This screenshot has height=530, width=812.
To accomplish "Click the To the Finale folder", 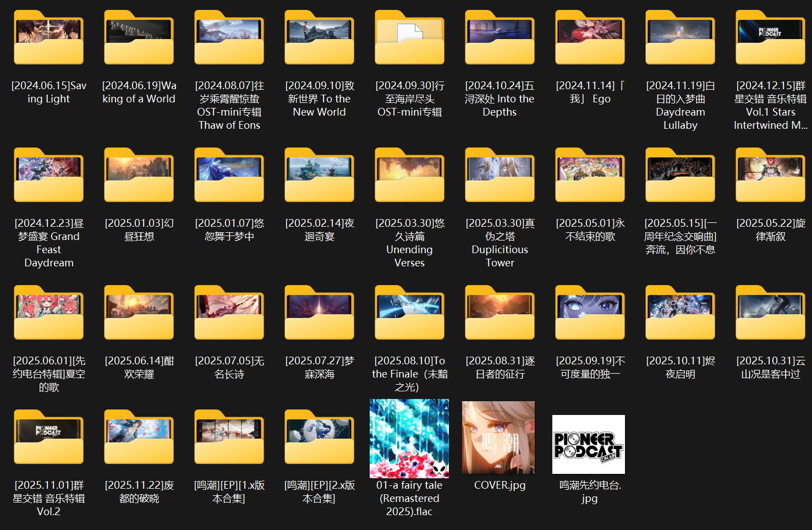I will tap(409, 314).
